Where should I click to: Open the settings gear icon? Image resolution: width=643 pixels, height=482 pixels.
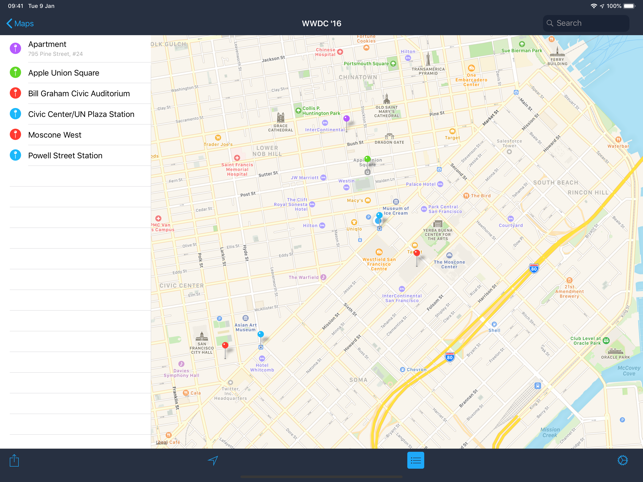tap(622, 461)
